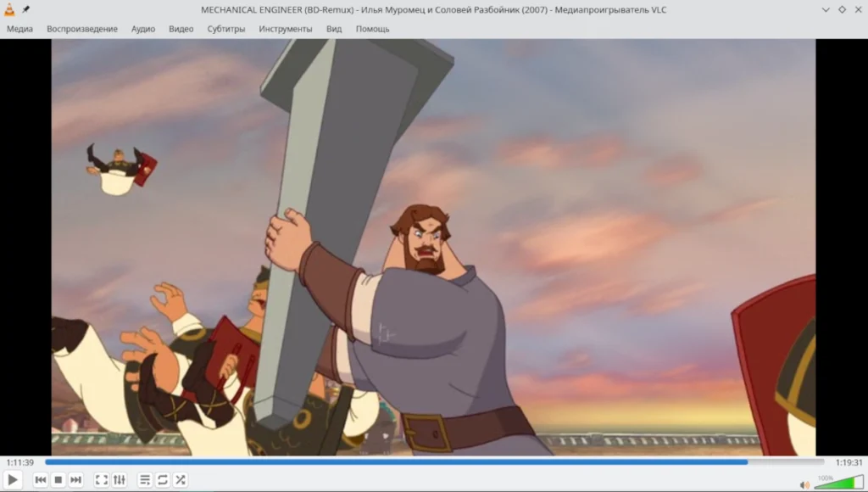Toggle remaining time on 1:19:31 label

(849, 462)
